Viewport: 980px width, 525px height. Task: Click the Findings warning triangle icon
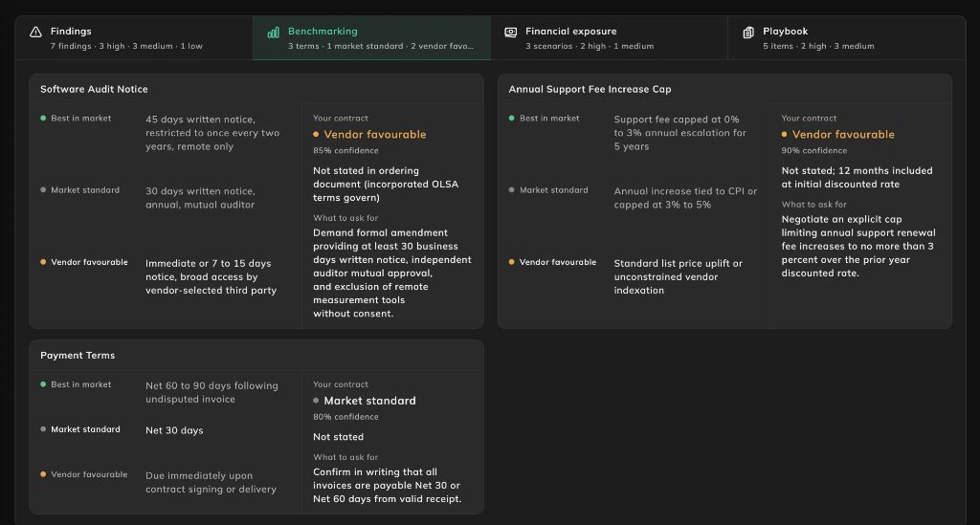coord(35,32)
